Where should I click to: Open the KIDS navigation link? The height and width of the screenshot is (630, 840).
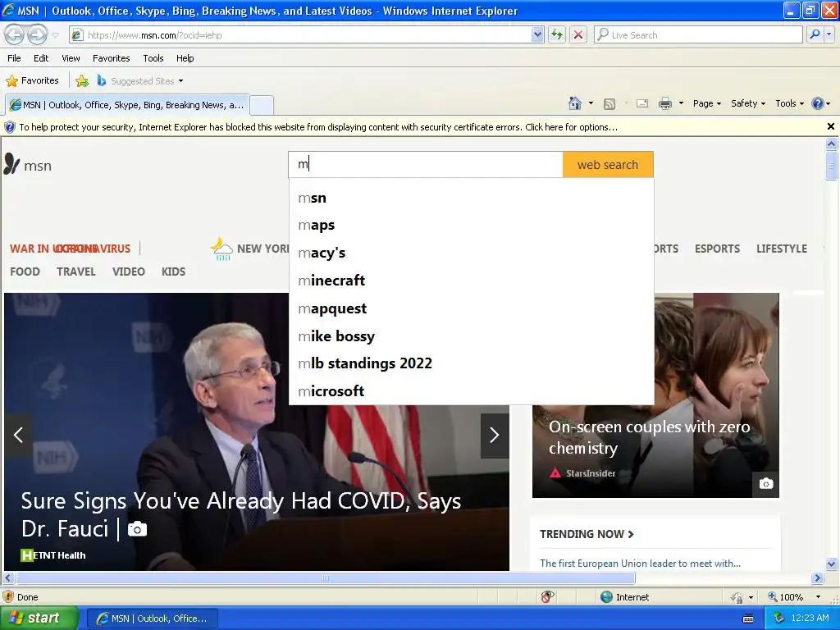174,272
